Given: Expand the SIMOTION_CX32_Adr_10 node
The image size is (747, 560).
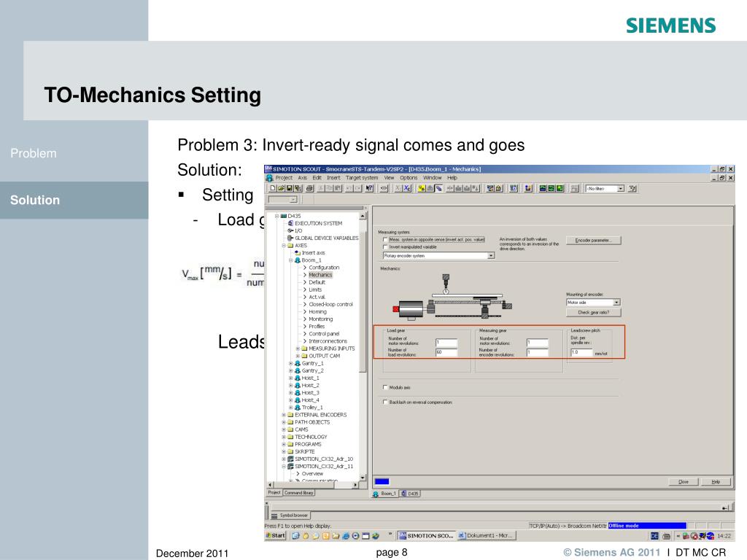Looking at the screenshot, I should coord(284,459).
